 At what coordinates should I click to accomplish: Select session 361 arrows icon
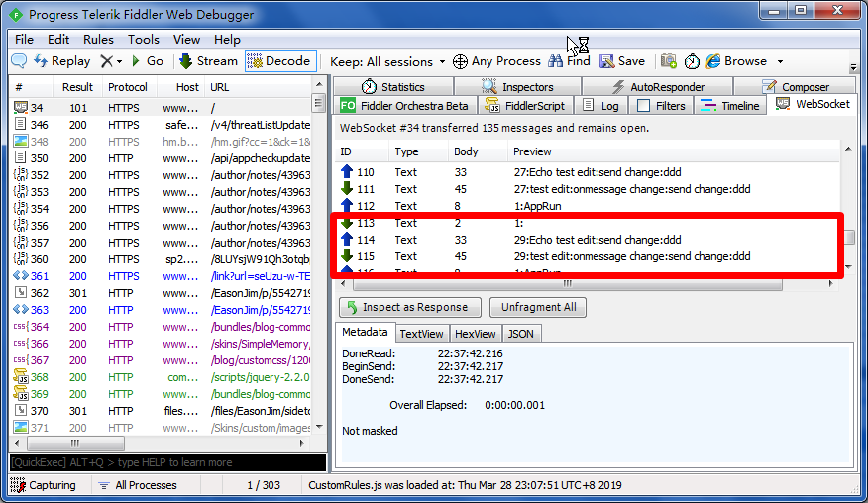point(21,275)
